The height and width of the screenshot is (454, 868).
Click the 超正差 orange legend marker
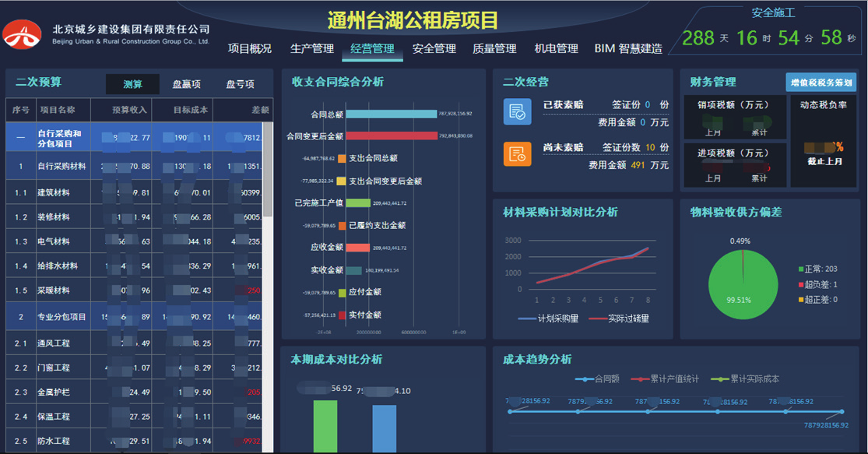point(801,299)
